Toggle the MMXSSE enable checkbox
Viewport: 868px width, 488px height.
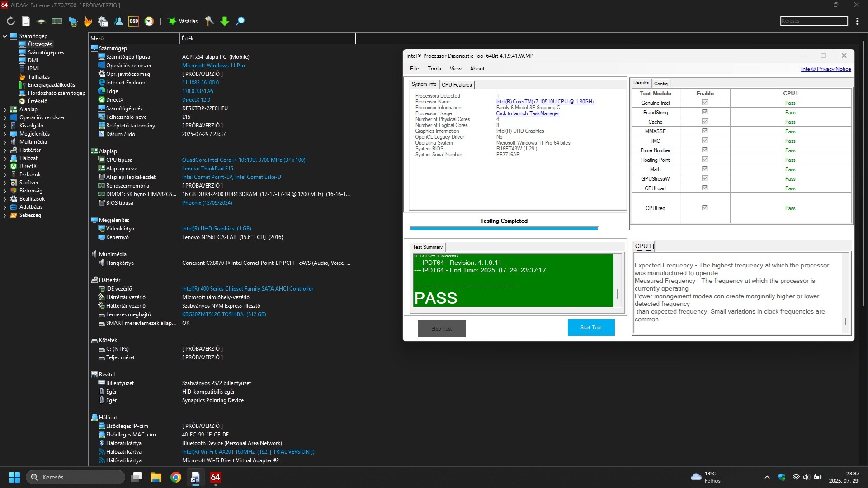pyautogui.click(x=704, y=131)
